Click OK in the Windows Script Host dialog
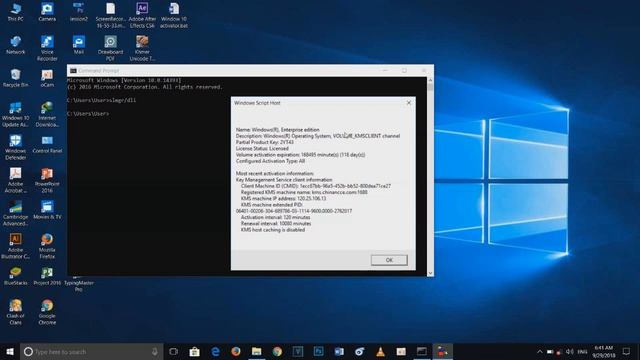This screenshot has width=640, height=360. pyautogui.click(x=389, y=260)
